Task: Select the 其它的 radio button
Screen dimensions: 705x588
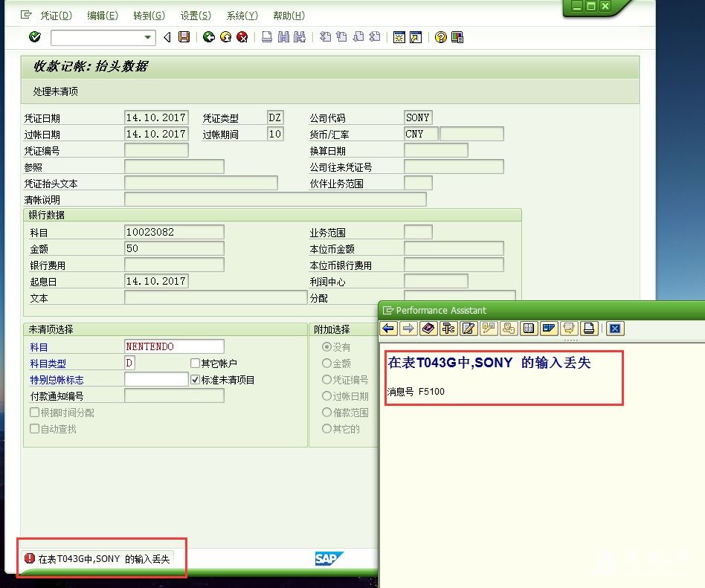Action: (x=327, y=429)
